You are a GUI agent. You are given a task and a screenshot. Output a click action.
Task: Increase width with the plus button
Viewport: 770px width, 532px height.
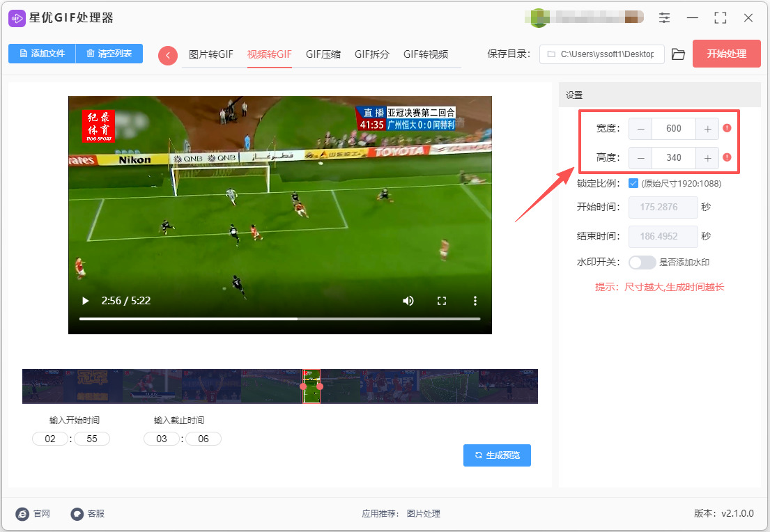(x=707, y=129)
